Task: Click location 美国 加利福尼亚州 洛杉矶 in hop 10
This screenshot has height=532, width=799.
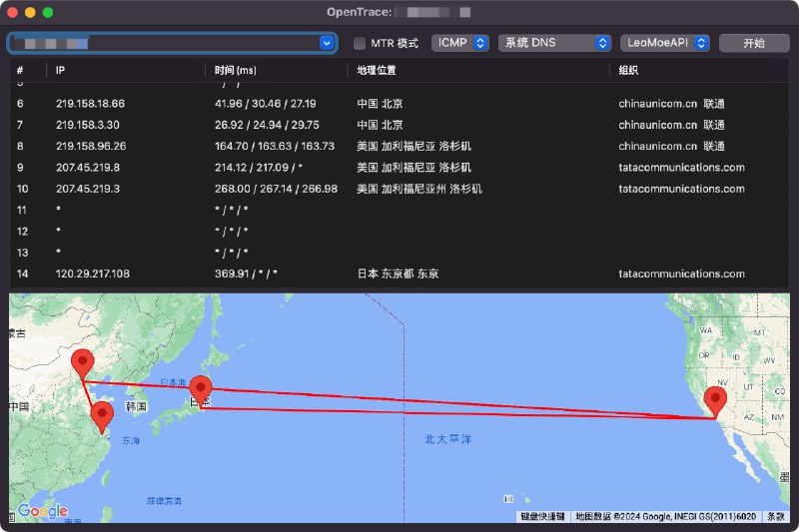Action: point(419,189)
